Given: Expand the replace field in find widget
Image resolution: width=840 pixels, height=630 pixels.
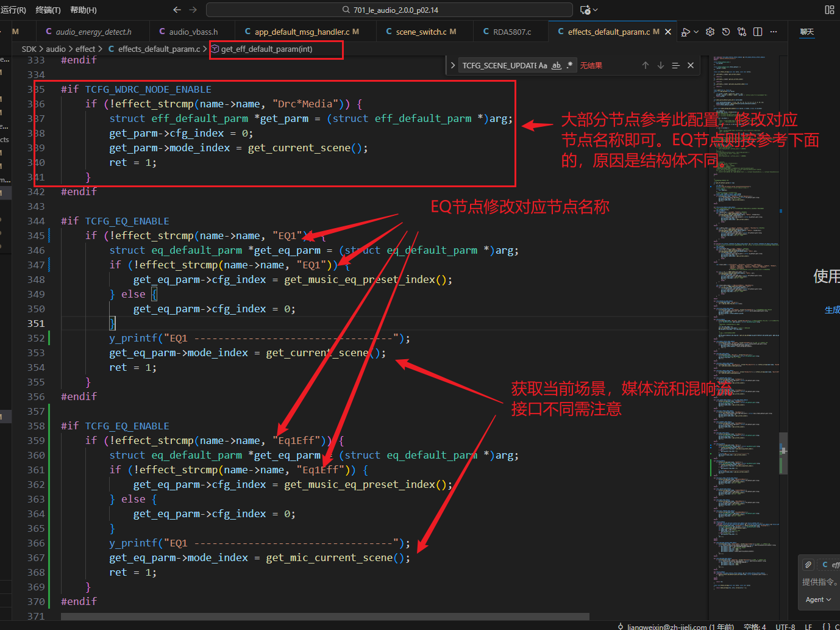Looking at the screenshot, I should click(452, 65).
